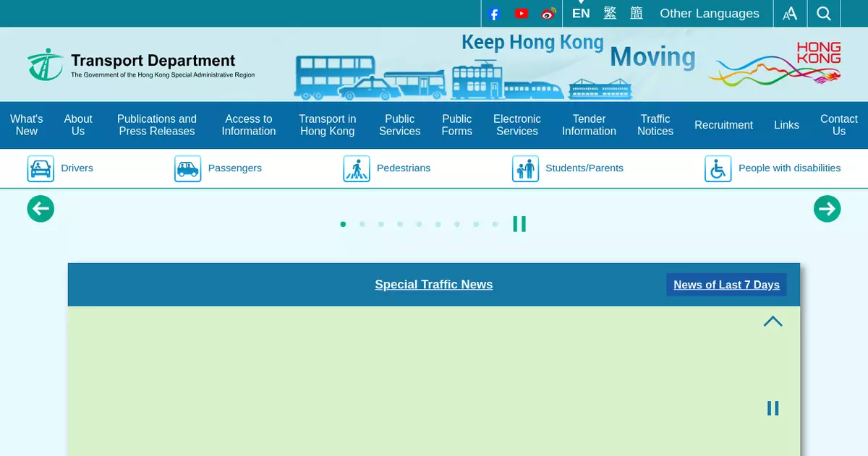The image size is (868, 456).
Task: Open the Special Traffic News link
Action: click(433, 285)
